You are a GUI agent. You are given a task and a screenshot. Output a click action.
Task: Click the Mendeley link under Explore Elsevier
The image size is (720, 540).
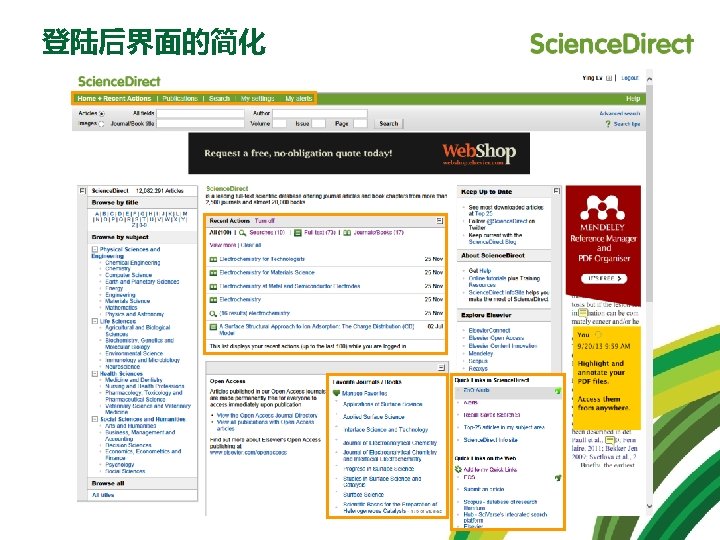(x=480, y=354)
